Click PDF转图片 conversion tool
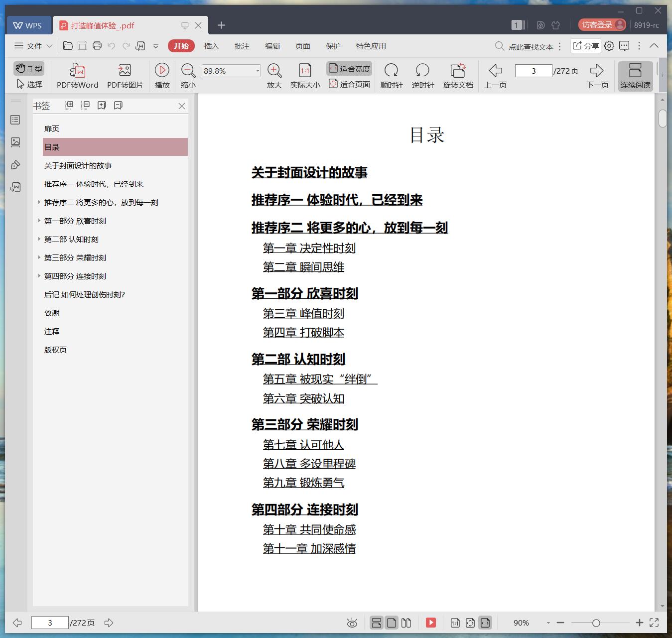 point(125,76)
